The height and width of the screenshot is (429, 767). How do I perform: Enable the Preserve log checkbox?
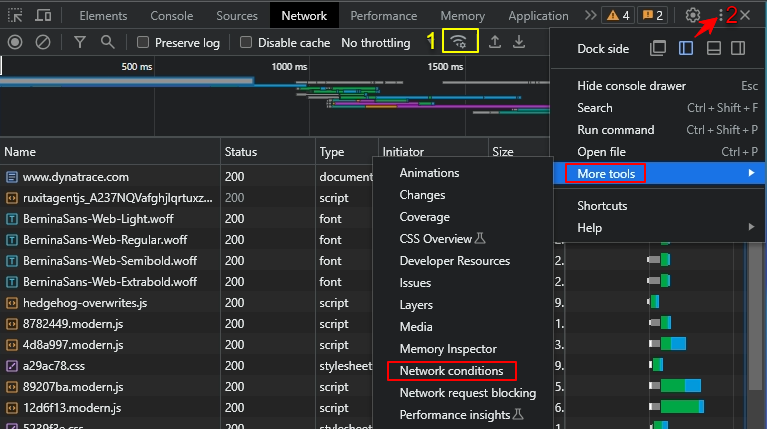tap(143, 43)
